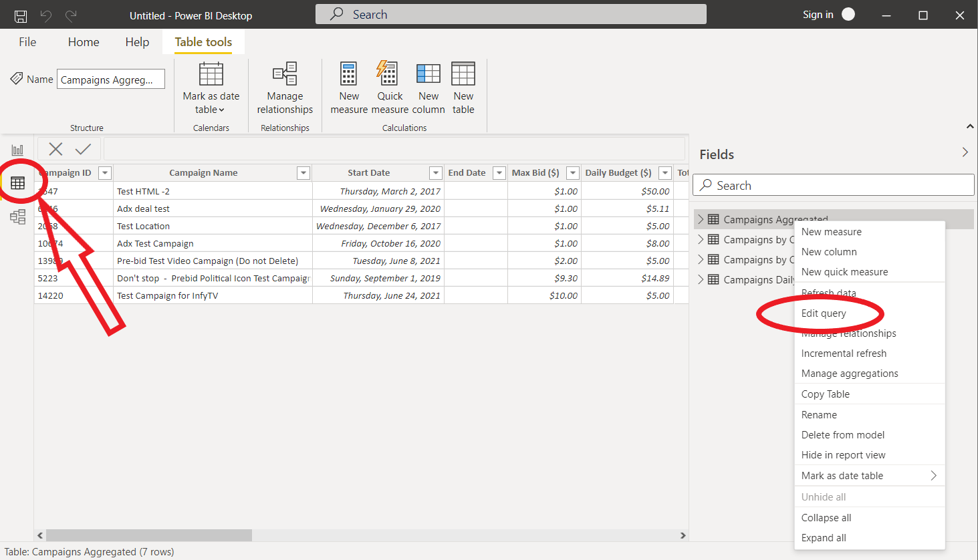Switch to the Home ribbon tab
Image resolution: width=978 pixels, height=560 pixels.
(x=84, y=42)
